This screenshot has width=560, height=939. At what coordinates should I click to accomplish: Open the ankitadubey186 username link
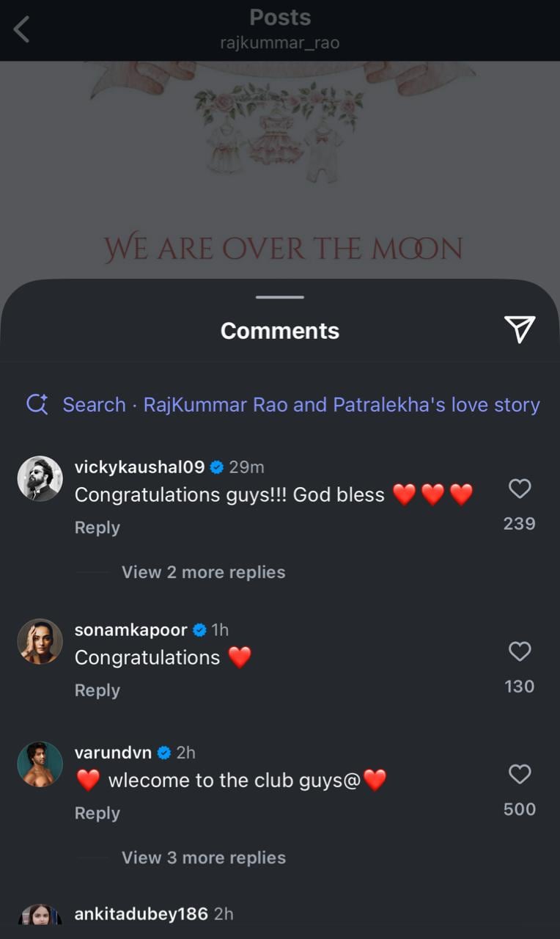(141, 914)
